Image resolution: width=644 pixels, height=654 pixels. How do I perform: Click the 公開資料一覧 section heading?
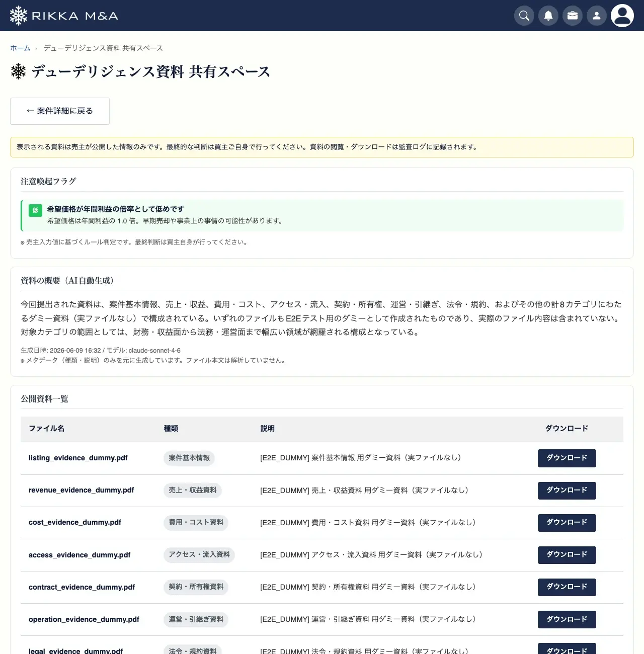tap(44, 399)
